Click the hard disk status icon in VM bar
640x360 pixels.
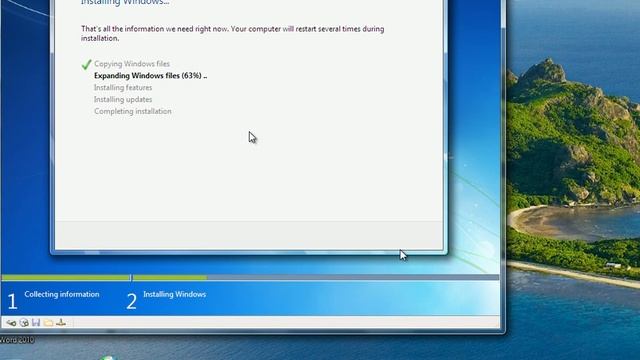pyautogui.click(x=11, y=323)
